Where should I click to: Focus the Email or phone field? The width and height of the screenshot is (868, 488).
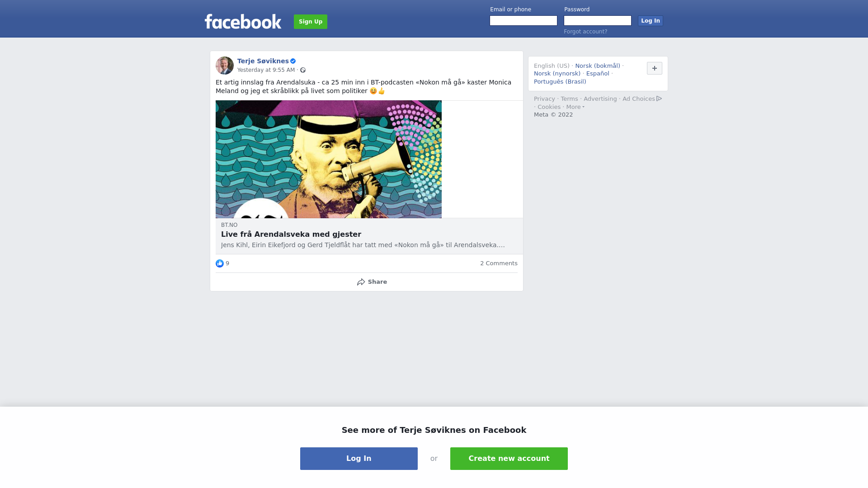tap(524, 21)
